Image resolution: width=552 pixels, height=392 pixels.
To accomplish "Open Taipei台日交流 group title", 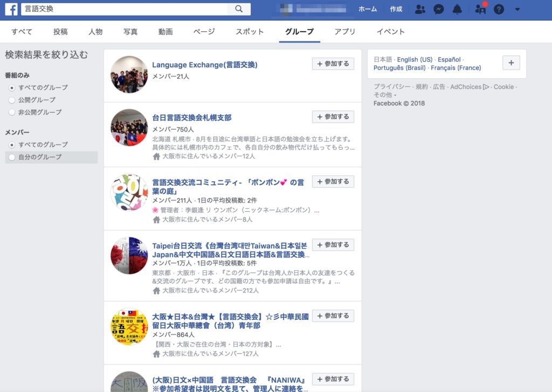I will [231, 250].
